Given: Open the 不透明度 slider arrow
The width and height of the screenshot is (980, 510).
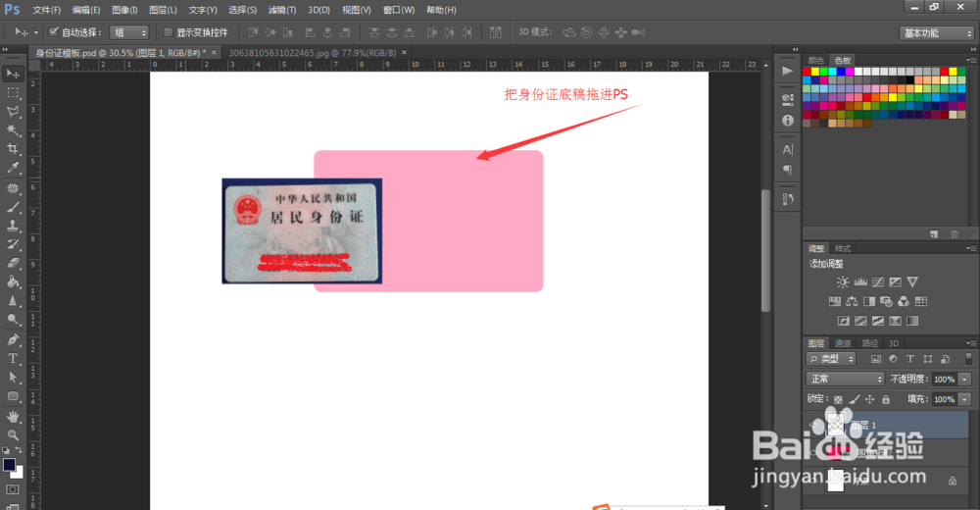Looking at the screenshot, I should (965, 380).
